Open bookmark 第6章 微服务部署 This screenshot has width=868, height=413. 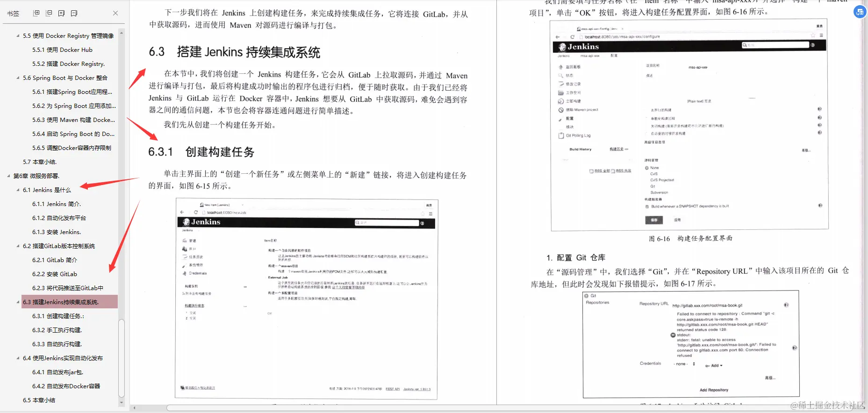click(x=36, y=176)
